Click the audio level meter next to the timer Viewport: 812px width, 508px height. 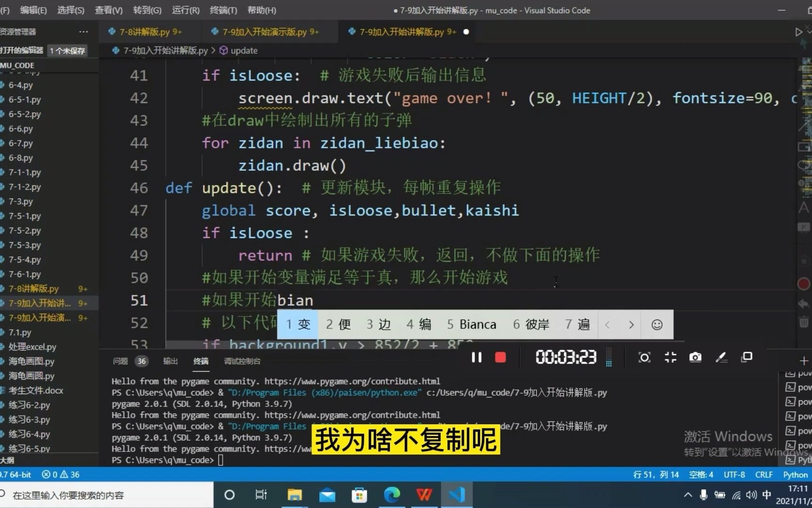click(609, 357)
